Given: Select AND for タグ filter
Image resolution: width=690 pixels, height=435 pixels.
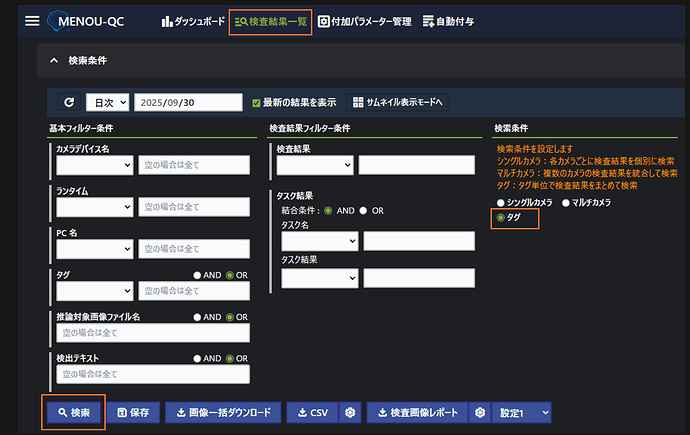Looking at the screenshot, I should coord(197,275).
